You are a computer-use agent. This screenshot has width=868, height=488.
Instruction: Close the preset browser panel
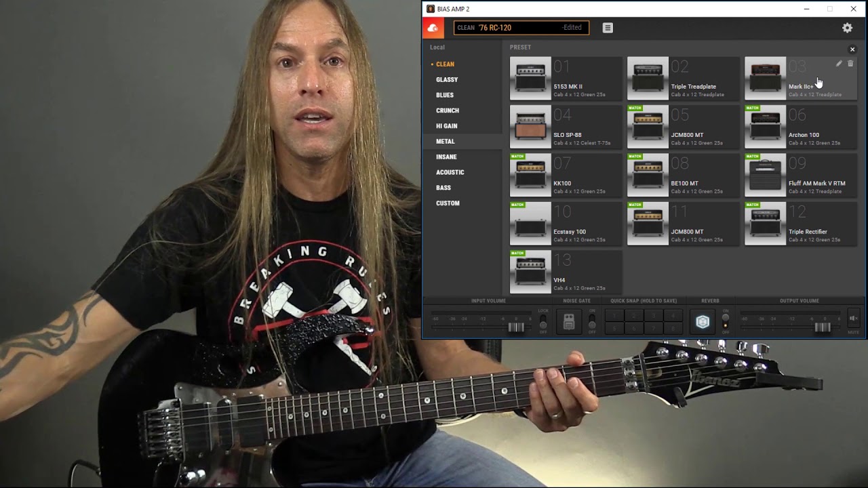[852, 49]
